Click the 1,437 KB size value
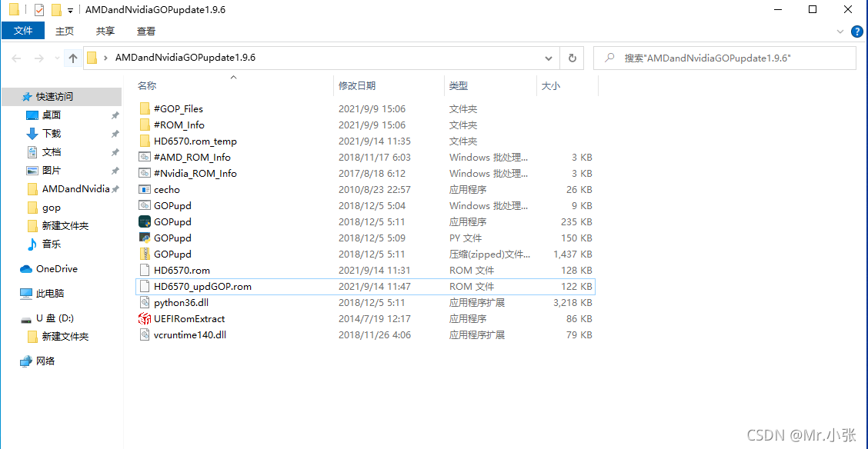The image size is (868, 449). (573, 254)
